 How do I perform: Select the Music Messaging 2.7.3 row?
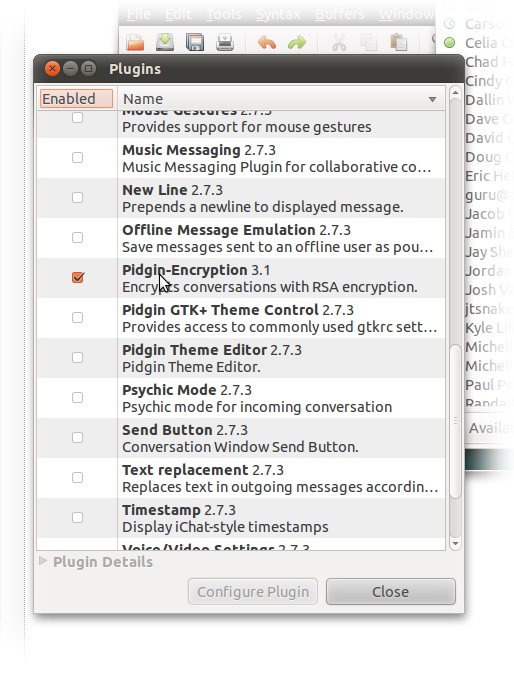click(241, 158)
